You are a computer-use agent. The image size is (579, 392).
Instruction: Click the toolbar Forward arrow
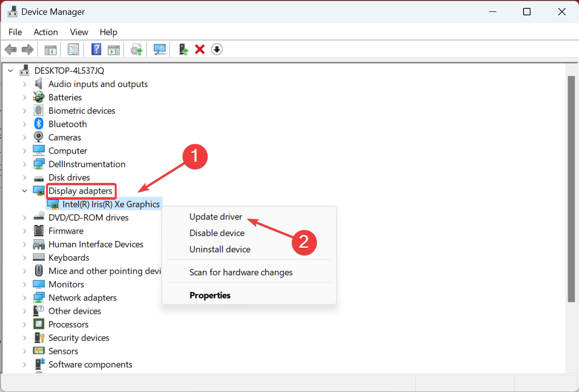click(x=28, y=49)
